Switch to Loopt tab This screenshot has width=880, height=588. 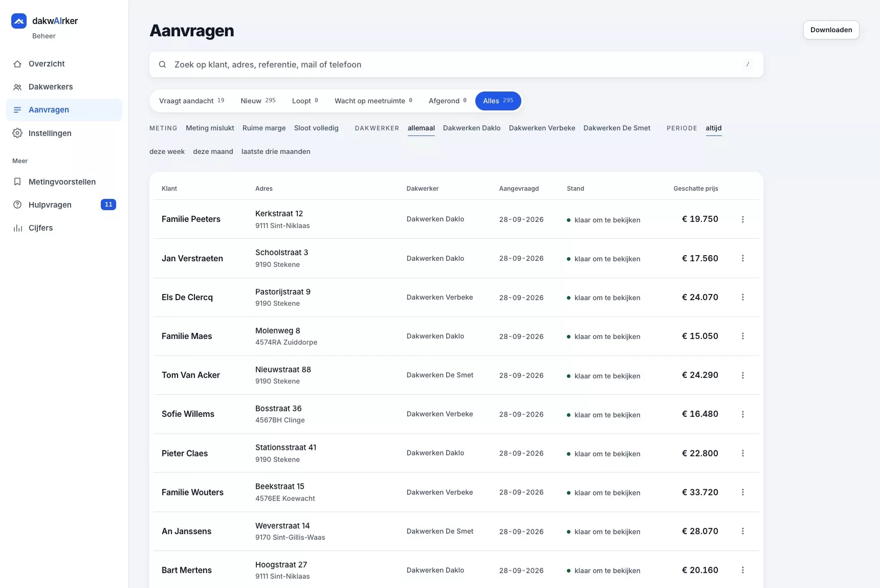[305, 101]
